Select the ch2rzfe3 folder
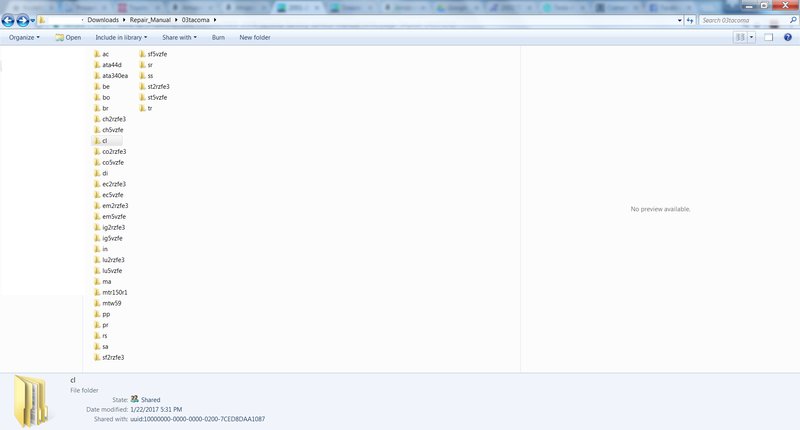Image resolution: width=800 pixels, height=430 pixels. [110, 119]
